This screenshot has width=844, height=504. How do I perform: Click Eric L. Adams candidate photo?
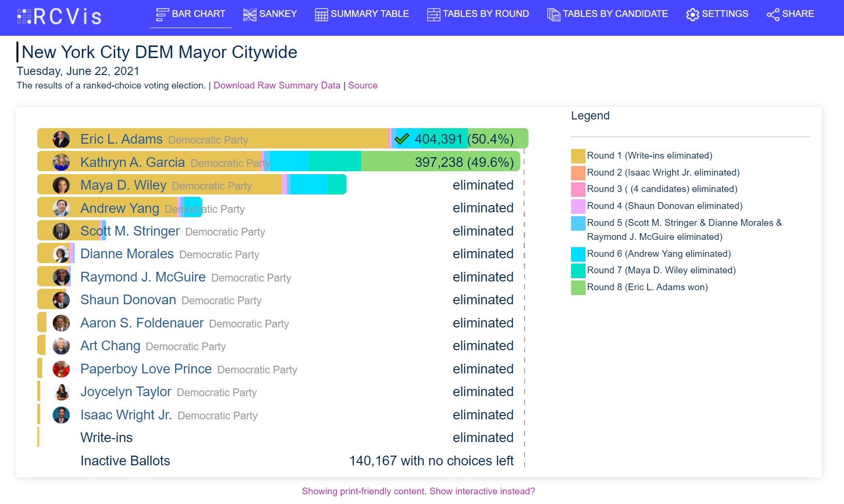(61, 139)
